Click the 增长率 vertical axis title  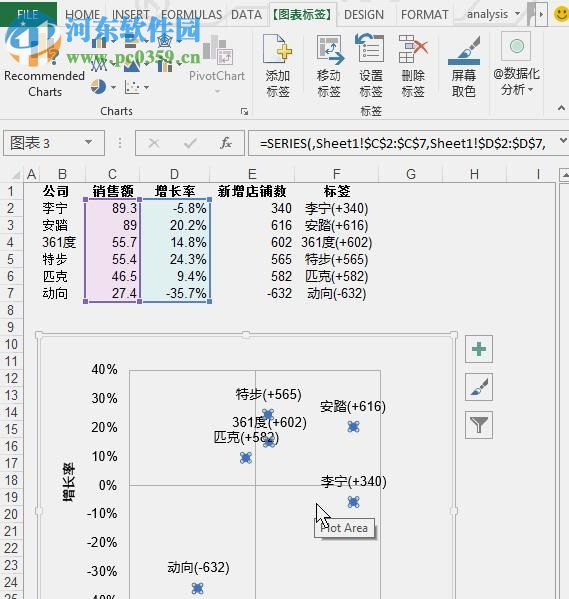click(69, 482)
